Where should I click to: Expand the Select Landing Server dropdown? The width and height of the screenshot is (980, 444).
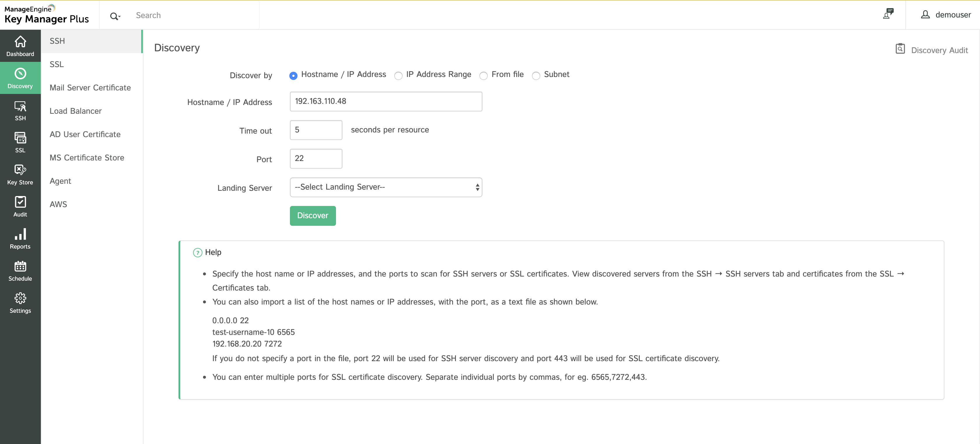coord(386,187)
